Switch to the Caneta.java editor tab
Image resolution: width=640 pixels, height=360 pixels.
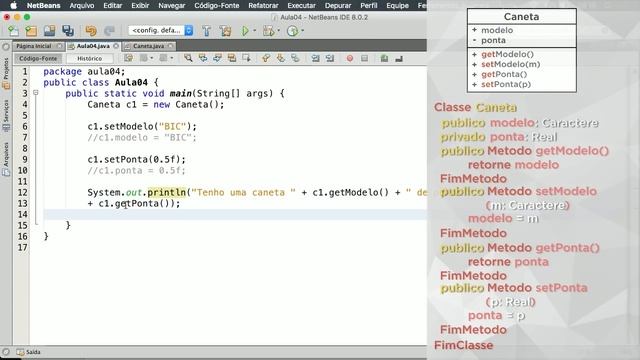[148, 46]
